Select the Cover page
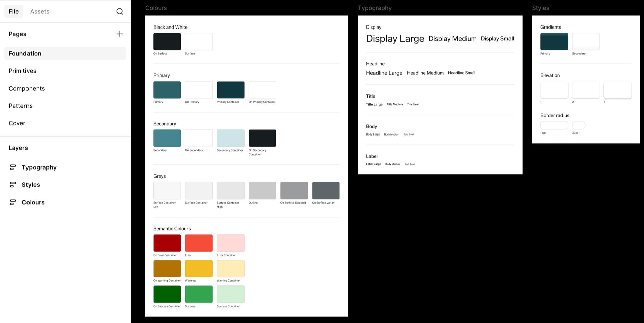Viewport: 644px width, 323px height. pos(17,123)
